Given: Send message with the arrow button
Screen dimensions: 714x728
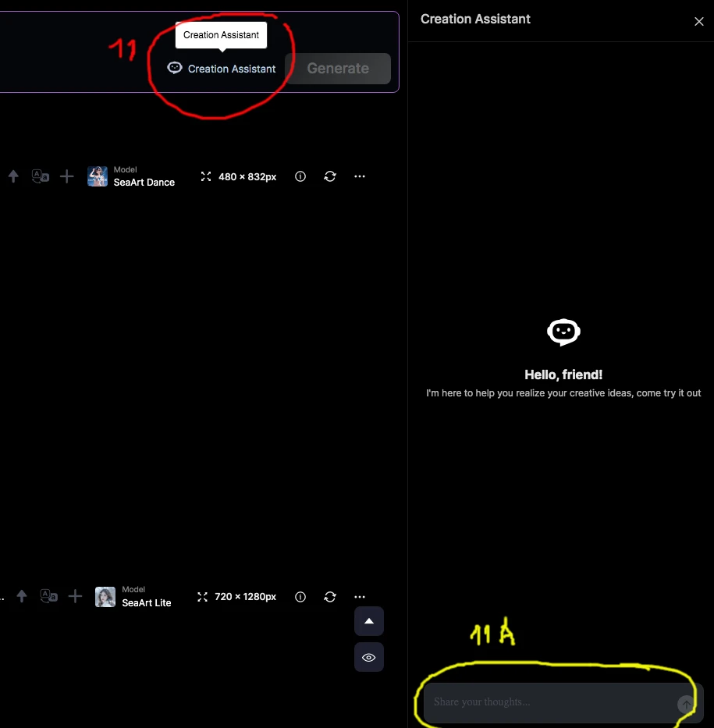Looking at the screenshot, I should (686, 705).
